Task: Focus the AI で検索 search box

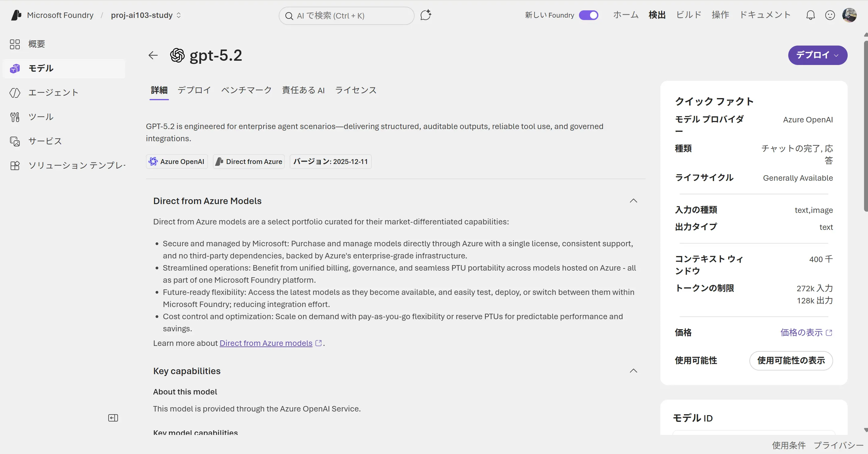Action: pos(346,15)
